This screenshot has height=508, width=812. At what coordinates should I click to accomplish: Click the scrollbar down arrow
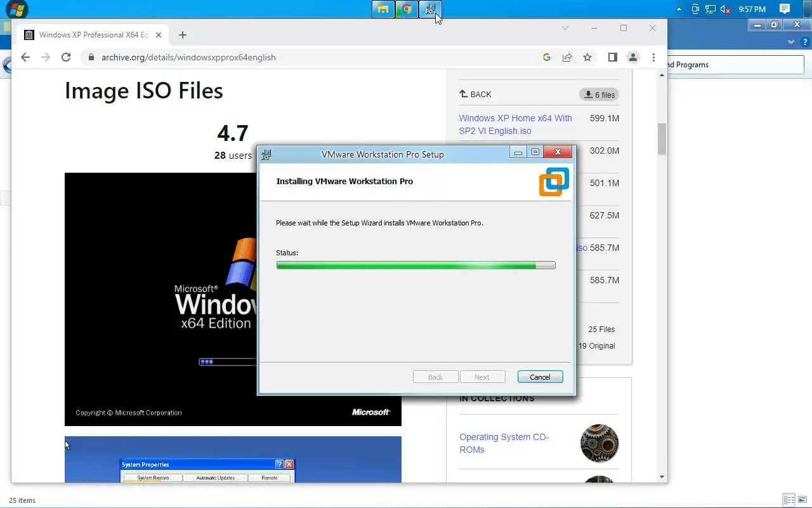(662, 477)
